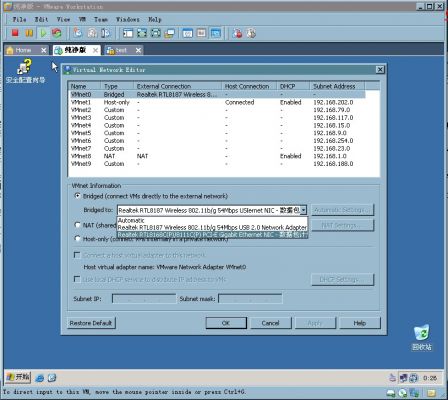Select the VMnet1 Host-only row
Viewport: 448px width, 400px height.
pyautogui.click(x=217, y=102)
